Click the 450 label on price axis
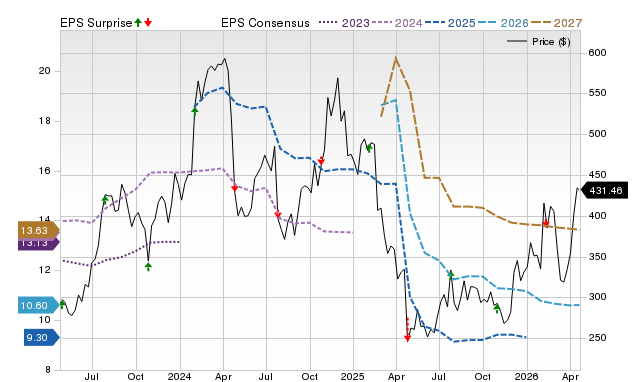 pyautogui.click(x=597, y=175)
